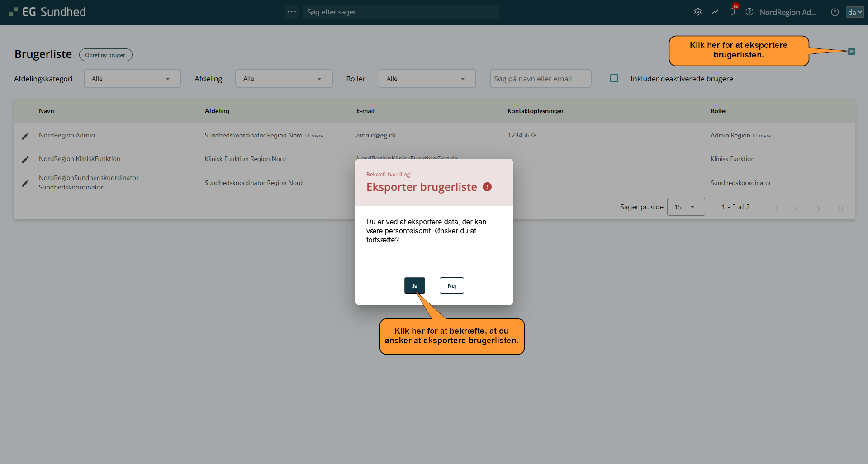Open the user profile avatar icon
Screen dimensions: 868x464
tap(835, 12)
